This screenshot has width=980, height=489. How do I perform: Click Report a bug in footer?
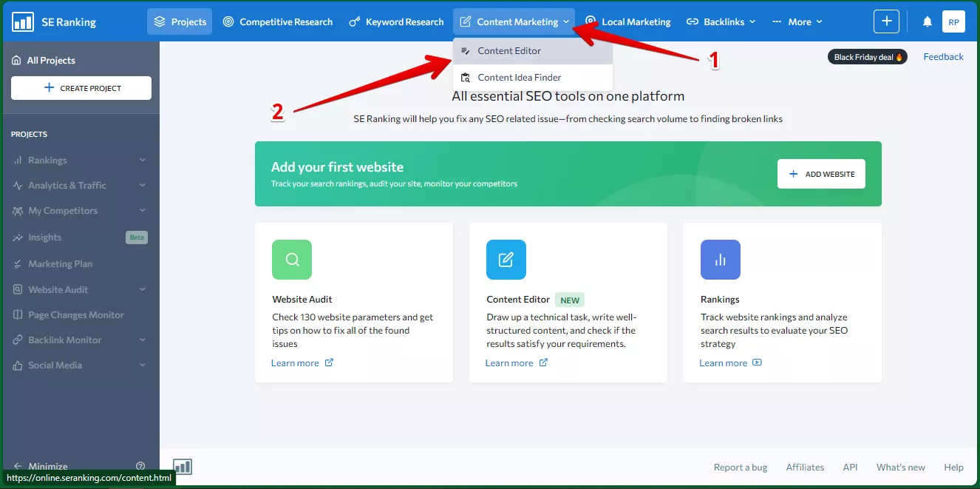tap(741, 468)
